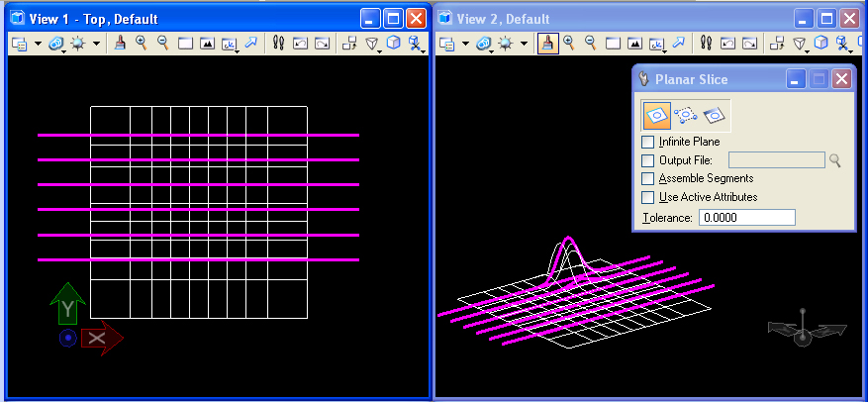Select Pan View arrow in View 1

click(x=250, y=44)
